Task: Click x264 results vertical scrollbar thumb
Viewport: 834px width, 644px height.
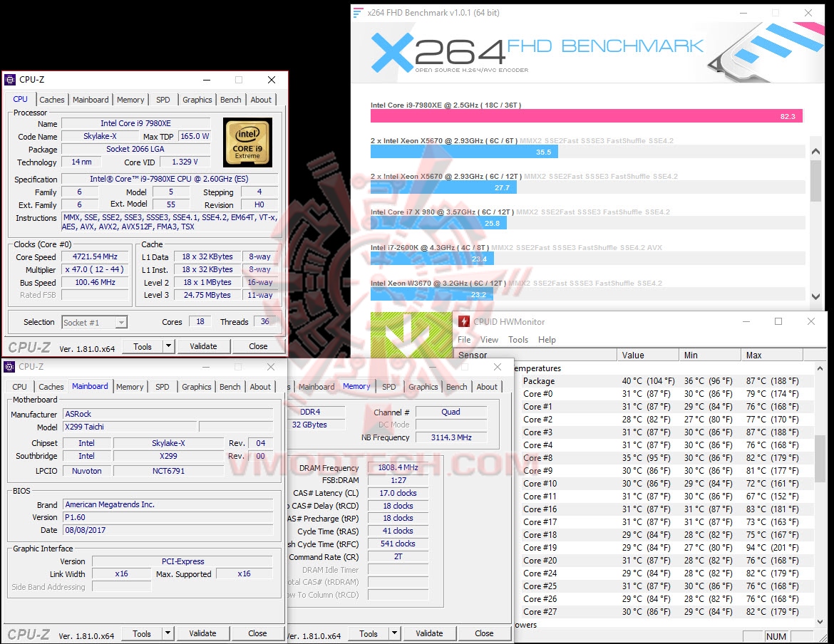Action: [x=815, y=181]
